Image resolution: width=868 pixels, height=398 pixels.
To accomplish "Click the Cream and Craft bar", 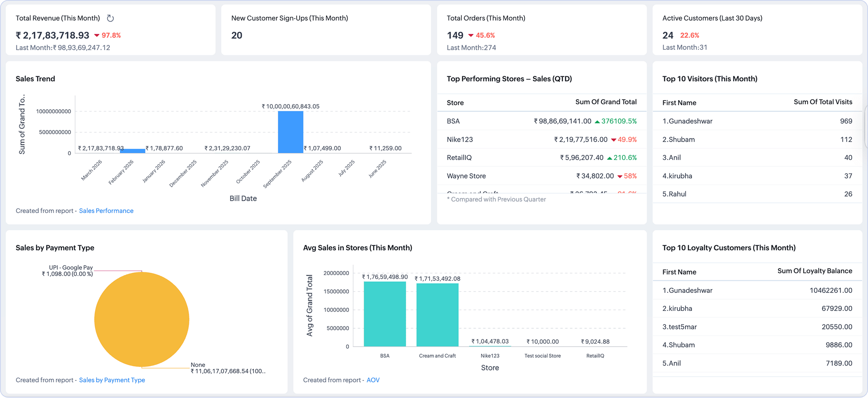I will [x=437, y=315].
